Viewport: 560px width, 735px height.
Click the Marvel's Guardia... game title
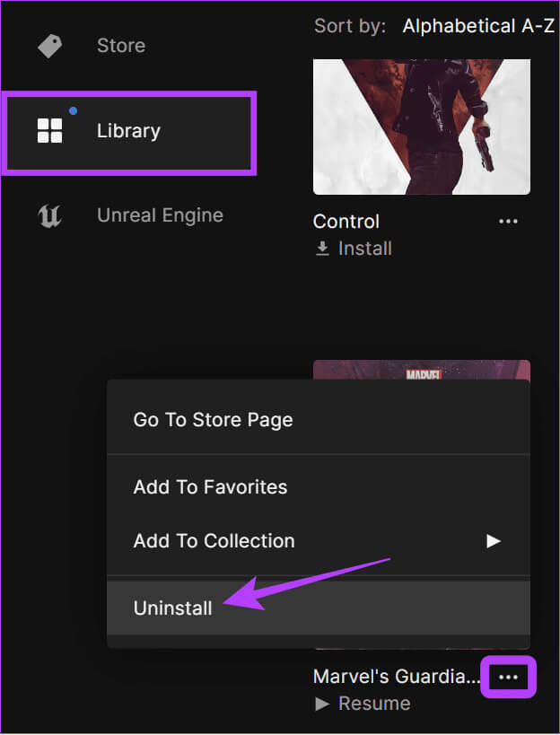[396, 677]
